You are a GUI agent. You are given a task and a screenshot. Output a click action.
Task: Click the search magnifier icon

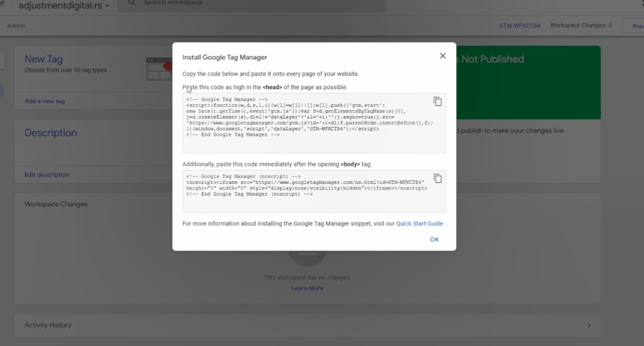click(x=132, y=3)
